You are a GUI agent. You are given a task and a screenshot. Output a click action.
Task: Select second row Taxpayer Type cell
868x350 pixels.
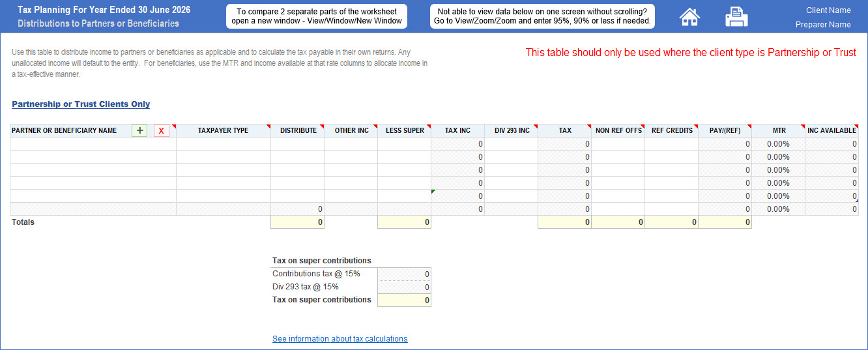pos(223,157)
